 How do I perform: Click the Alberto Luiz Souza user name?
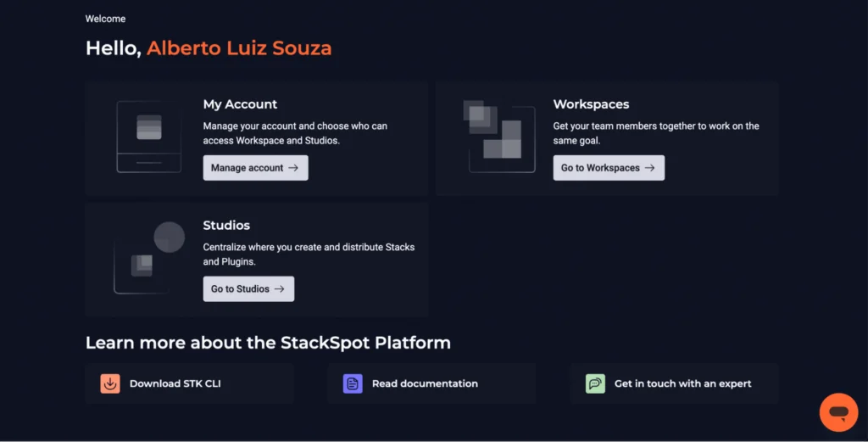[239, 48]
